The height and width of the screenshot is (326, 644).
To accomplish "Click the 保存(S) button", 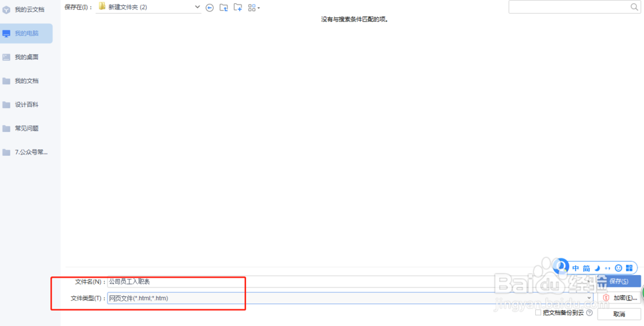I will pyautogui.click(x=618, y=281).
